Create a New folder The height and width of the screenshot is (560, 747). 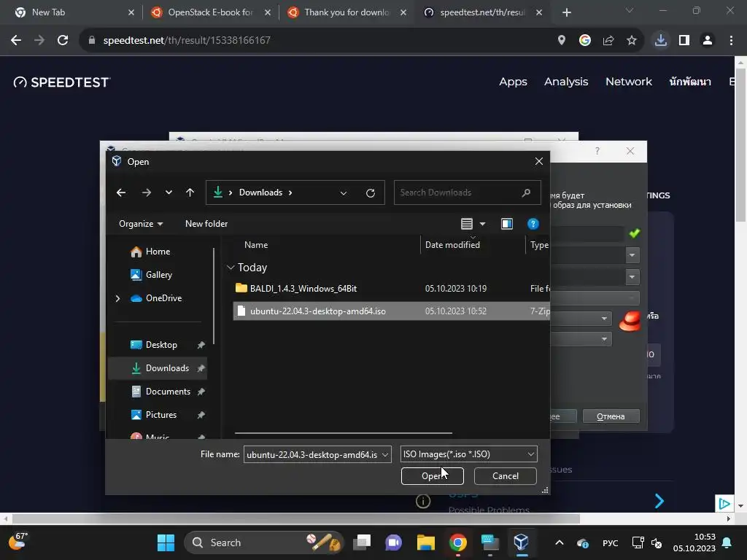click(206, 224)
